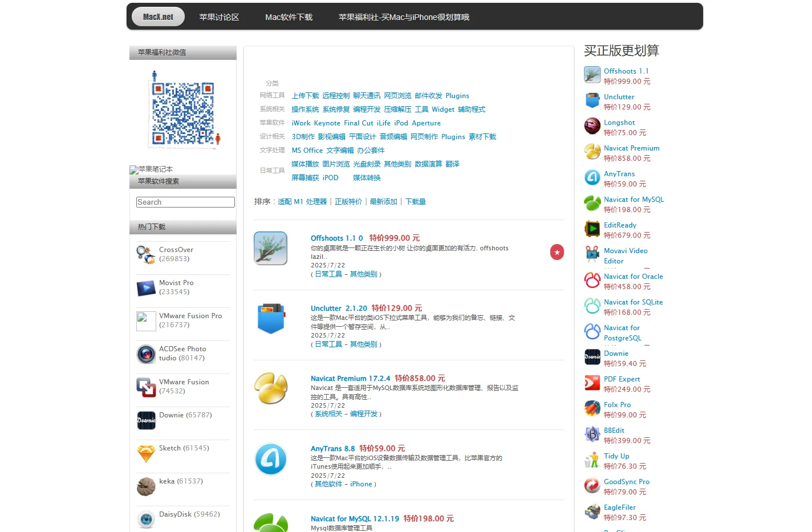Click the MacX.net logo button
The image size is (812, 532).
(158, 17)
